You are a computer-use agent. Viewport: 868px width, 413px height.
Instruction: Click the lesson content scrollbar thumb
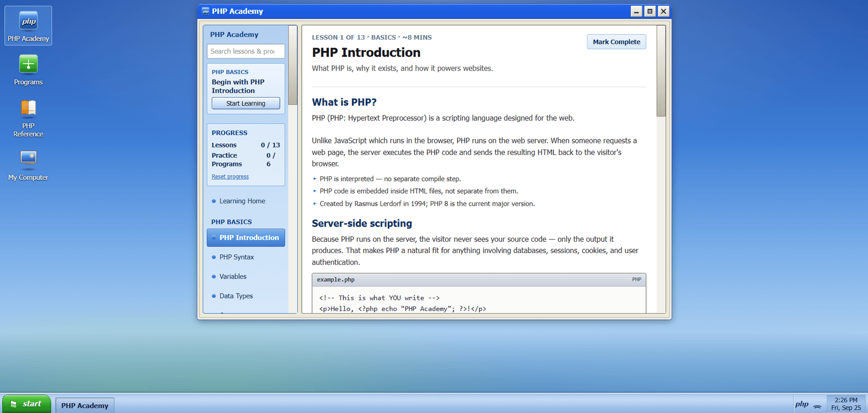[661, 71]
